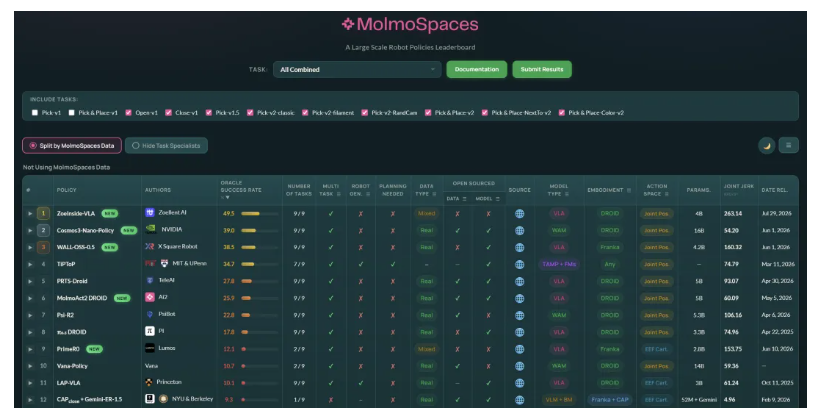Open the source globe icon for PrimeR0

click(x=519, y=349)
